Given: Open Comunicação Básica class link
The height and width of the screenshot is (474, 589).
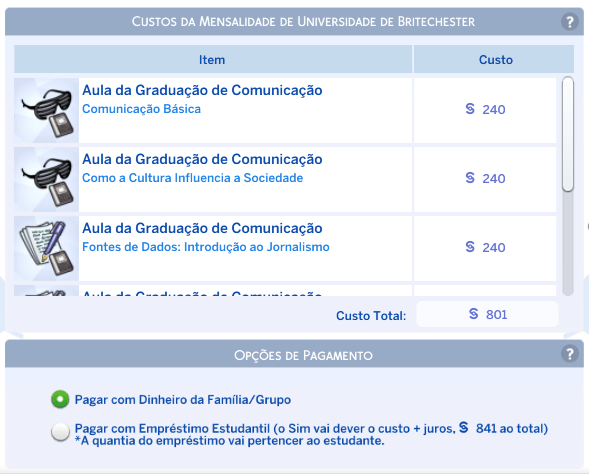Looking at the screenshot, I should tap(142, 109).
